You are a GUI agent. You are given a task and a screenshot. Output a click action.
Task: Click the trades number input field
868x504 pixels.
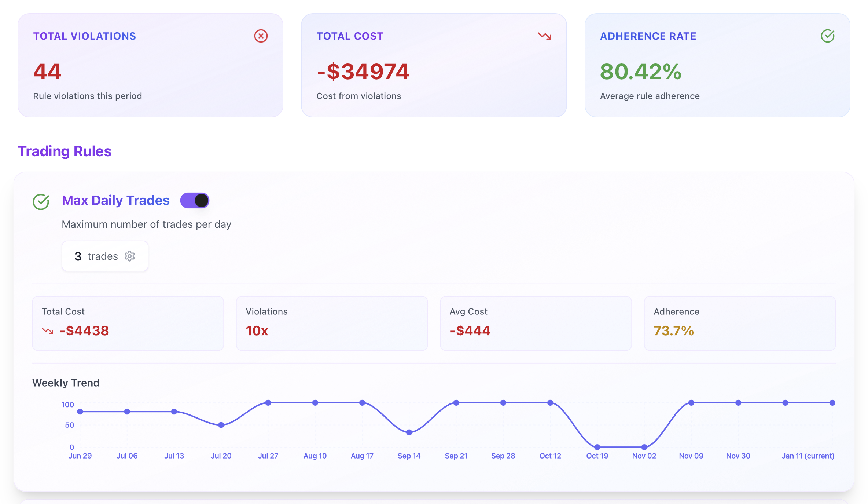78,256
